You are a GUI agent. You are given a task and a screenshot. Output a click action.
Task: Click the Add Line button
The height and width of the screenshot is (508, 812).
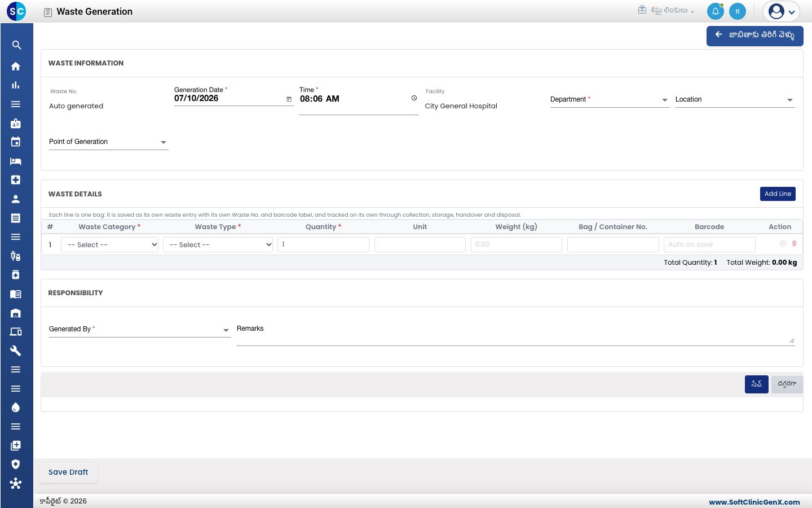(x=778, y=194)
